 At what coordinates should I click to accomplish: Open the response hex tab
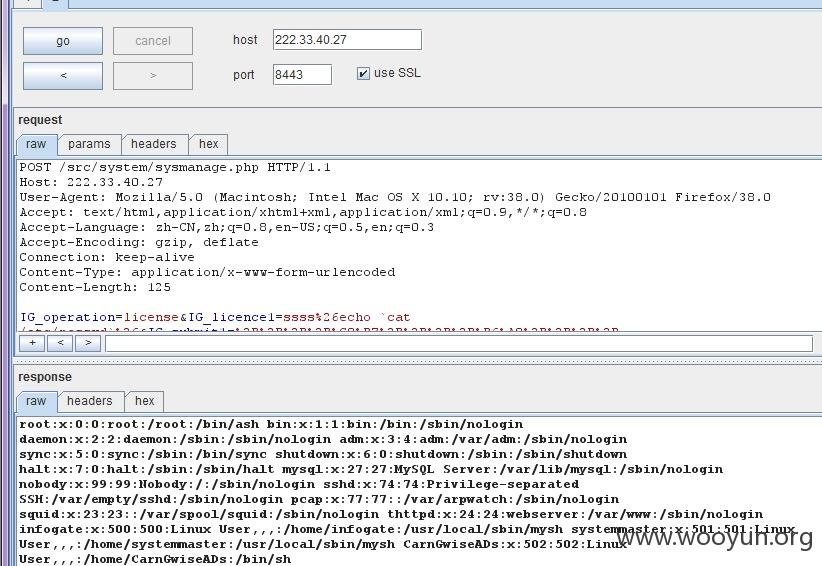tap(144, 401)
